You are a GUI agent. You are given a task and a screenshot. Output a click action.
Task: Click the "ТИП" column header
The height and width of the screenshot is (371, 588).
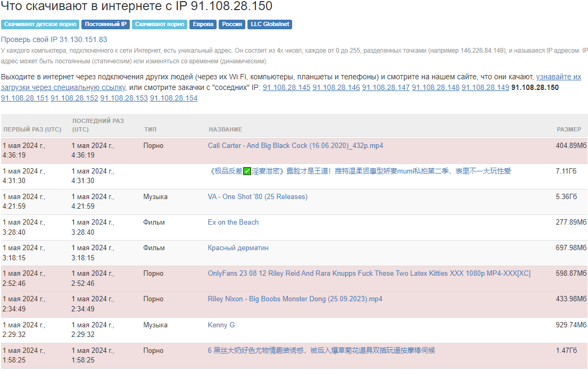(x=150, y=129)
